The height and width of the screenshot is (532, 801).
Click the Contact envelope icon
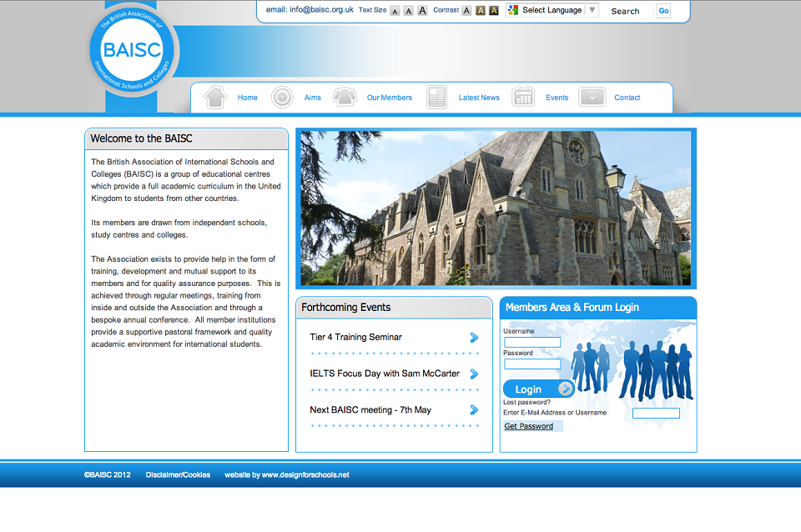pos(592,97)
